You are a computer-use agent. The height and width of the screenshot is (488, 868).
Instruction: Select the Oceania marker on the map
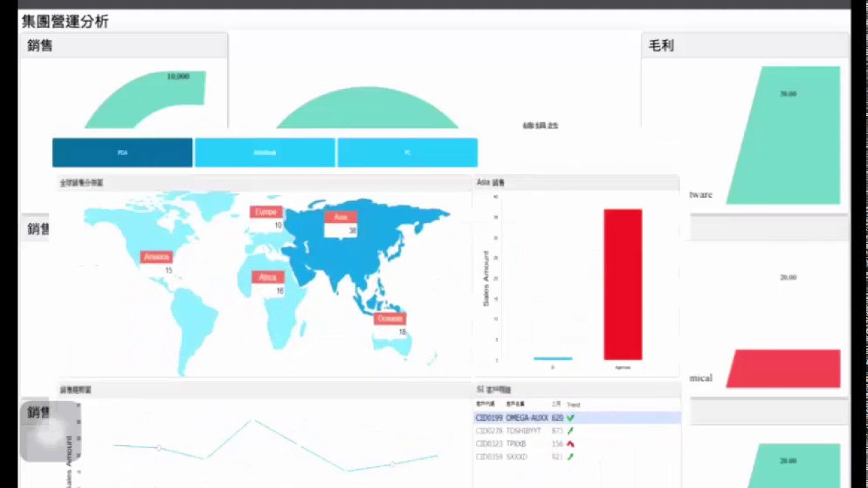tap(389, 318)
